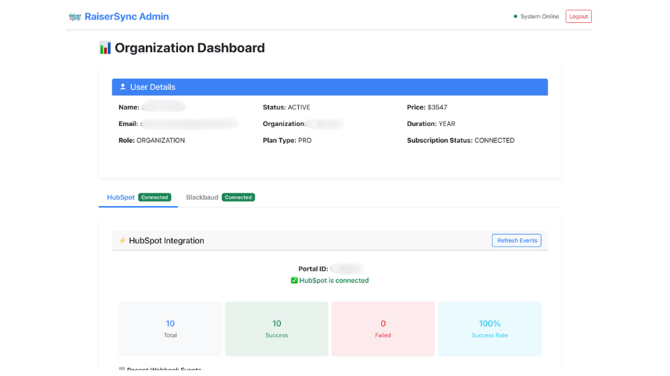This screenshot has height=376, width=670.
Task: Click the Connected badge beside HubSpot
Action: 155,197
